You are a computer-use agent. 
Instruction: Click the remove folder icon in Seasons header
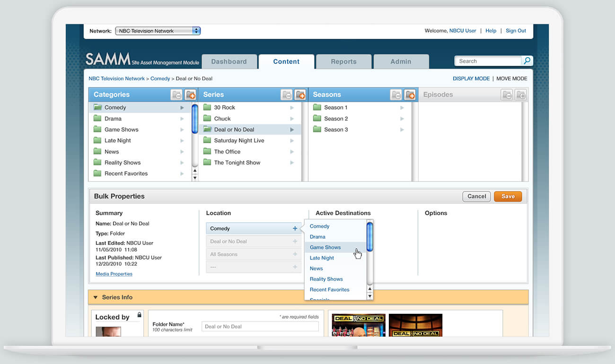pos(396,95)
